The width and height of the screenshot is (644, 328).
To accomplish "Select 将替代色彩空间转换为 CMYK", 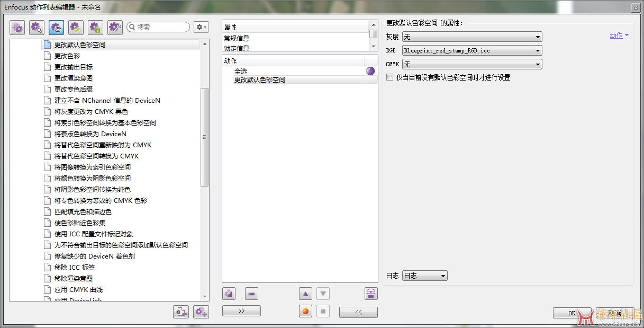I will [97, 156].
